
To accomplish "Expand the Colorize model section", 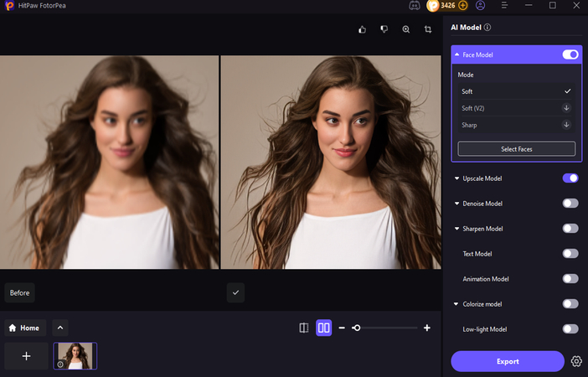I will click(x=456, y=304).
